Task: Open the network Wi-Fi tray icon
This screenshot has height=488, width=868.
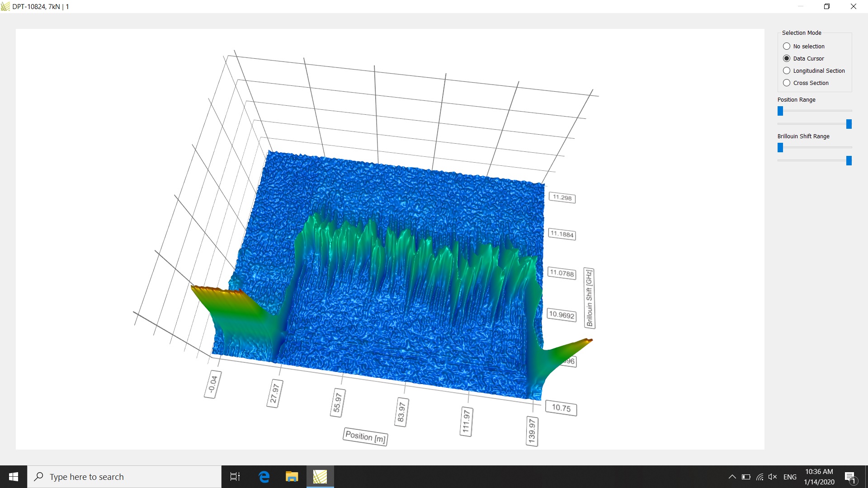Action: pos(759,477)
